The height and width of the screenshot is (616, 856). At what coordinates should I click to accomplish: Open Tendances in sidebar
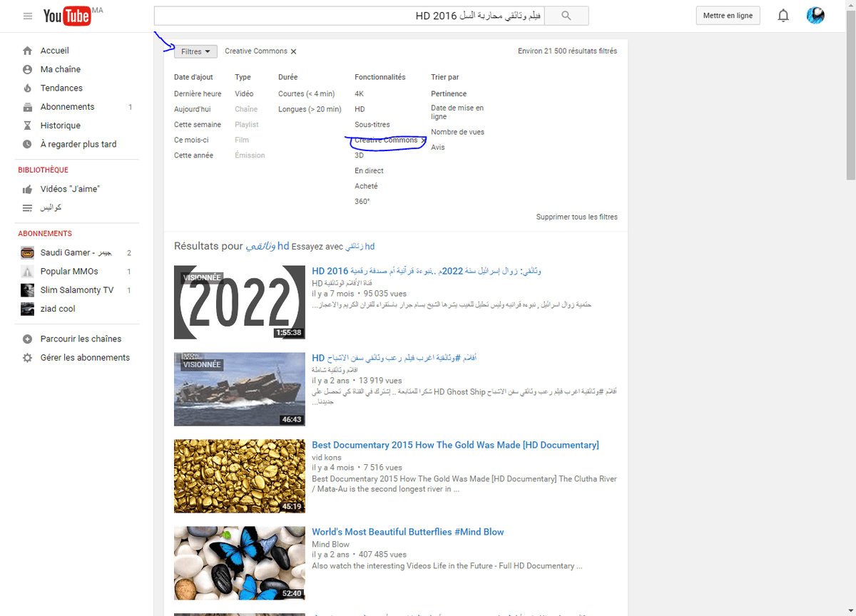coord(61,88)
